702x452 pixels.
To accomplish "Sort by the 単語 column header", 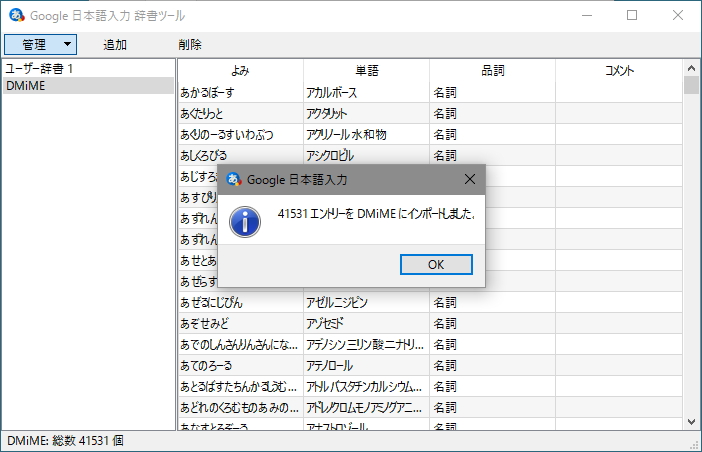I will click(367, 71).
